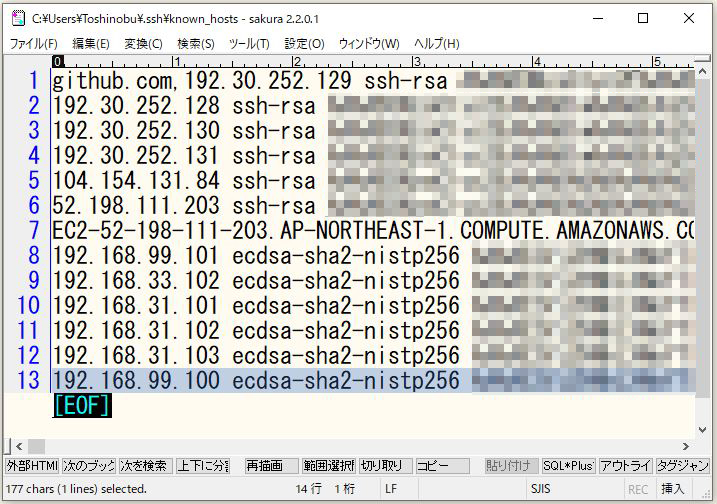
Task: Click 104.154.131.84 on line 5
Action: tap(136, 181)
